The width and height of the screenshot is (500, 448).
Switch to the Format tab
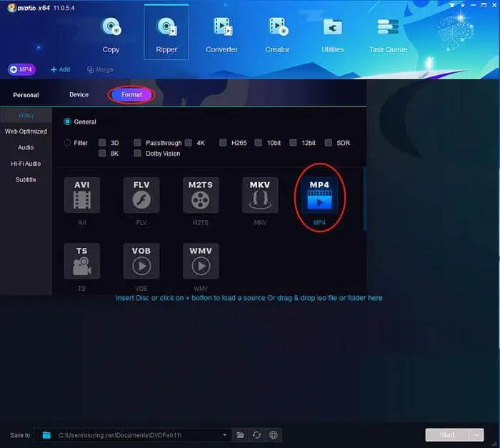(x=131, y=95)
